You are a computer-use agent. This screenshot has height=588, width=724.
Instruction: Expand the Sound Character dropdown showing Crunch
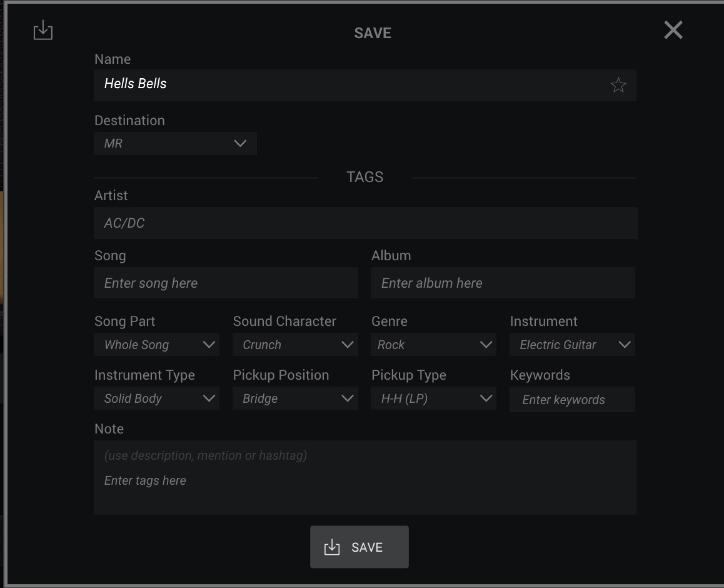pyautogui.click(x=295, y=345)
